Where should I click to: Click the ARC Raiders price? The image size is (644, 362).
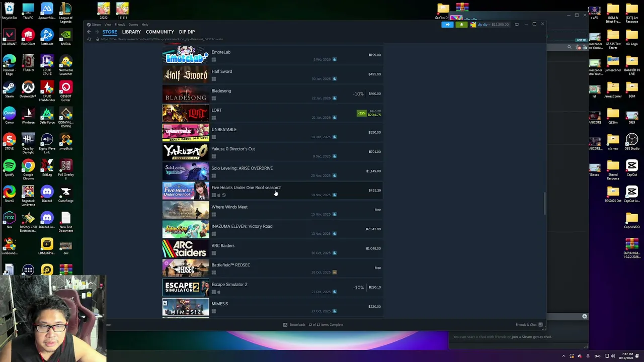pyautogui.click(x=373, y=248)
